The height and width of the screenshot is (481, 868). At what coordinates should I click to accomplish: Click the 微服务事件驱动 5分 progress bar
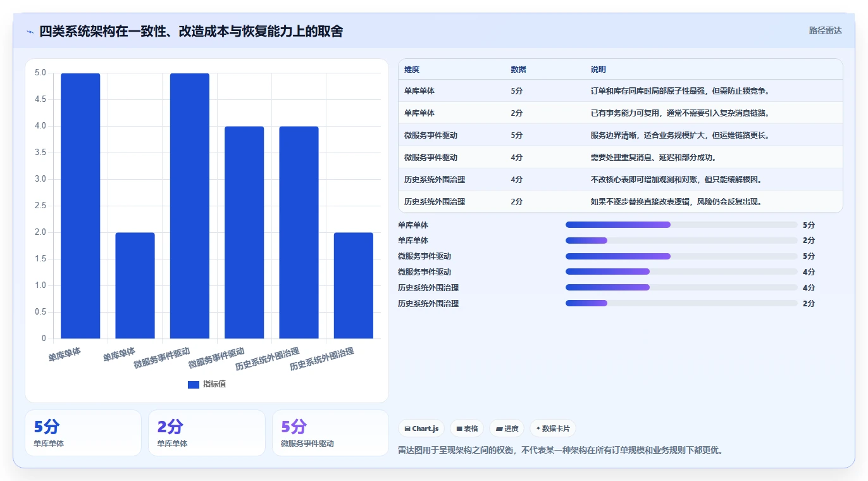[681, 256]
